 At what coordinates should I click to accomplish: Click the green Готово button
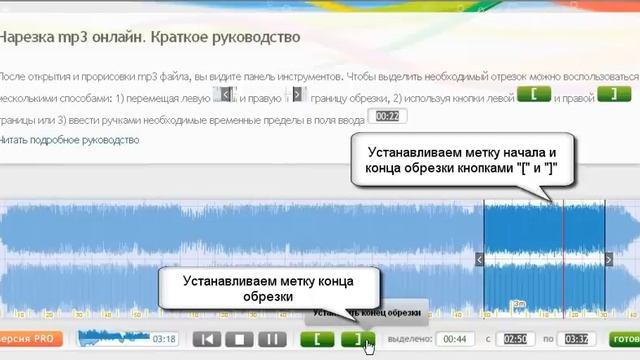tap(624, 339)
